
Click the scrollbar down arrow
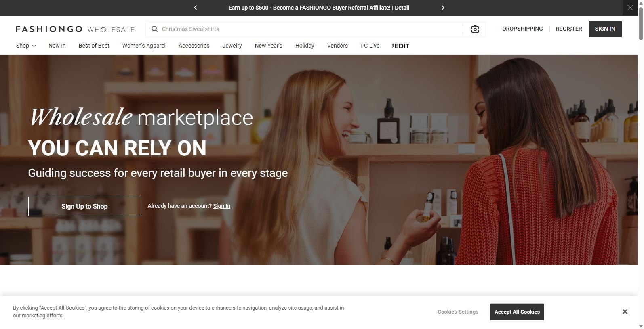coord(641,326)
